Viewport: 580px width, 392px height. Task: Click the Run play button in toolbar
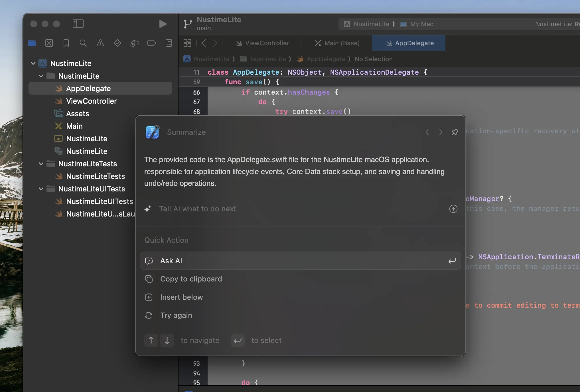point(163,24)
